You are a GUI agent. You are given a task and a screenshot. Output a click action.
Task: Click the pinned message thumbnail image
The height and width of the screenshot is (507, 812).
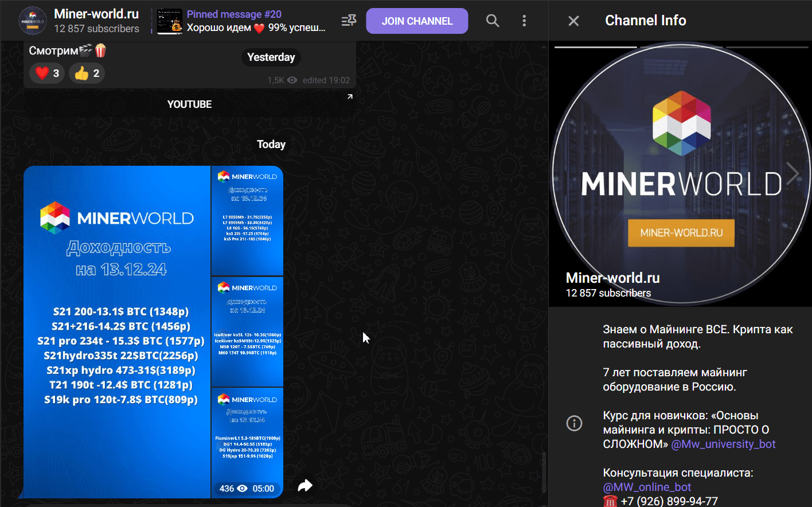pos(170,21)
